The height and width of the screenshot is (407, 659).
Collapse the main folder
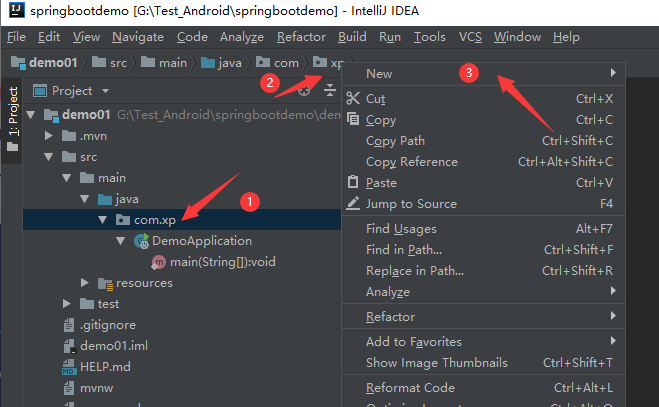66,178
